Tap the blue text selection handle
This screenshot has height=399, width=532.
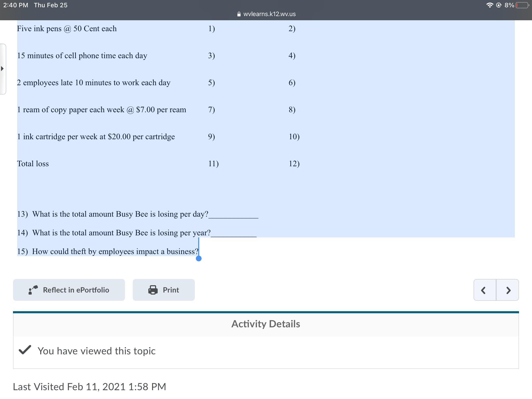pyautogui.click(x=199, y=258)
